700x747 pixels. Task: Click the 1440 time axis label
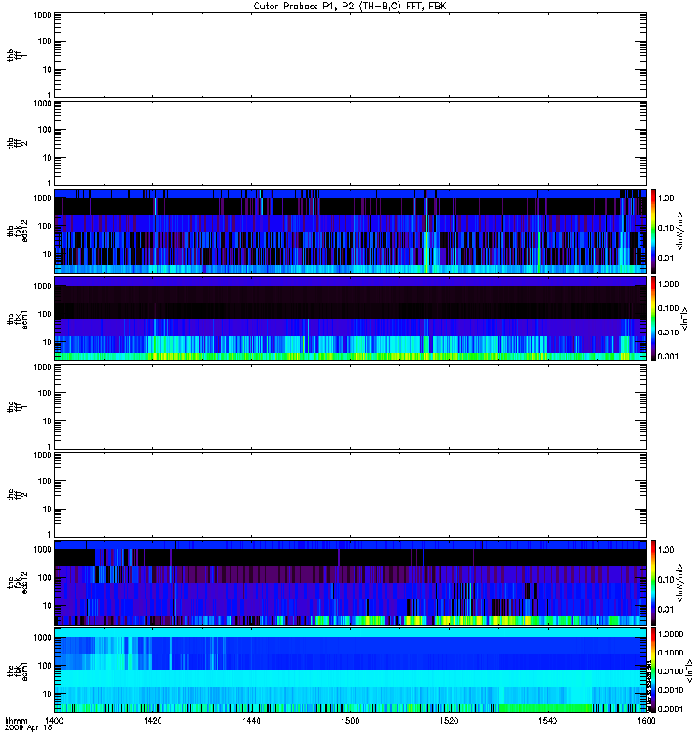tap(251, 721)
